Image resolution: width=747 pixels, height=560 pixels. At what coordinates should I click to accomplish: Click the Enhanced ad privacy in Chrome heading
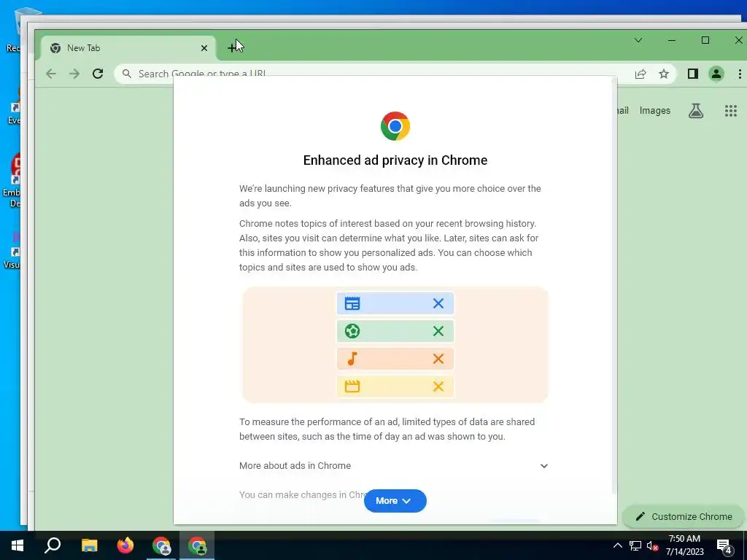395,160
